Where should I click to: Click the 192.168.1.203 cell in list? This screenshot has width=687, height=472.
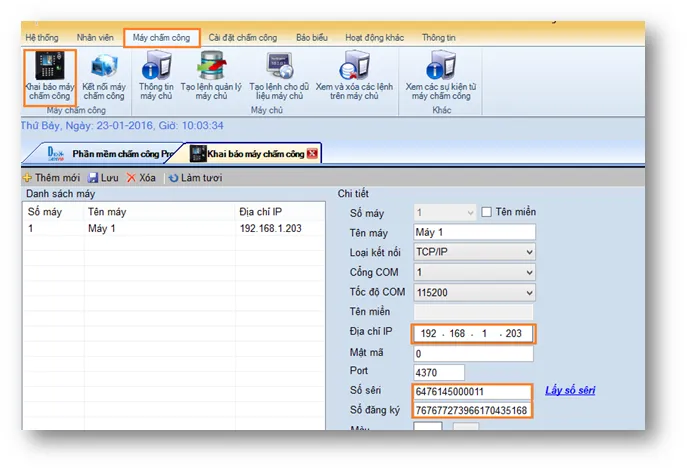pyautogui.click(x=270, y=228)
